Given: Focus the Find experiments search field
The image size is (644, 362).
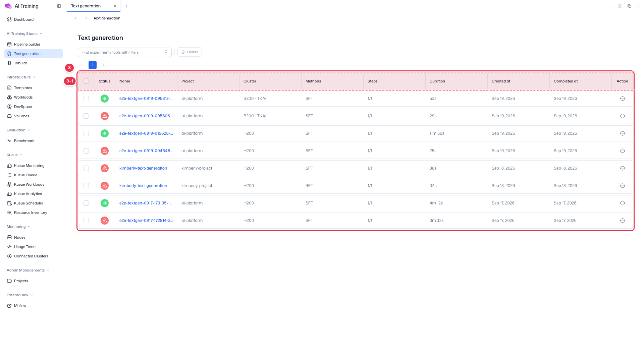Looking at the screenshot, I should 121,52.
